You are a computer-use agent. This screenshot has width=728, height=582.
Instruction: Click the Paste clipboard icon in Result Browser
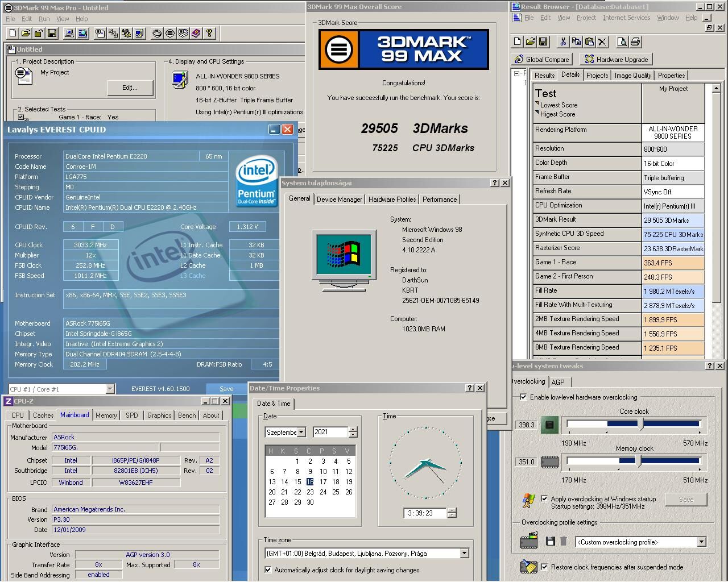click(589, 41)
